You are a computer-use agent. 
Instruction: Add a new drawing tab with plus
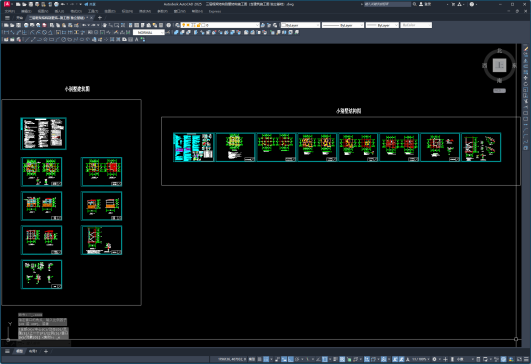[100, 18]
